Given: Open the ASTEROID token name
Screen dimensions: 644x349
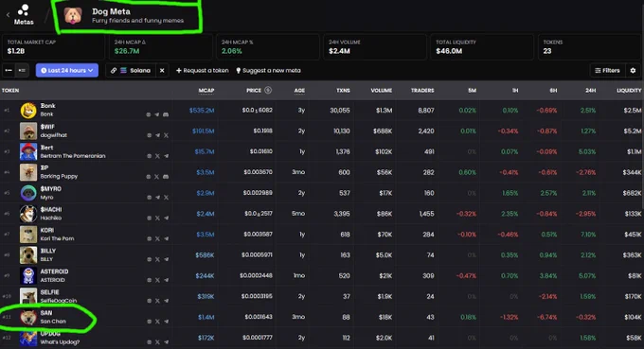Looking at the screenshot, I should coord(54,271).
